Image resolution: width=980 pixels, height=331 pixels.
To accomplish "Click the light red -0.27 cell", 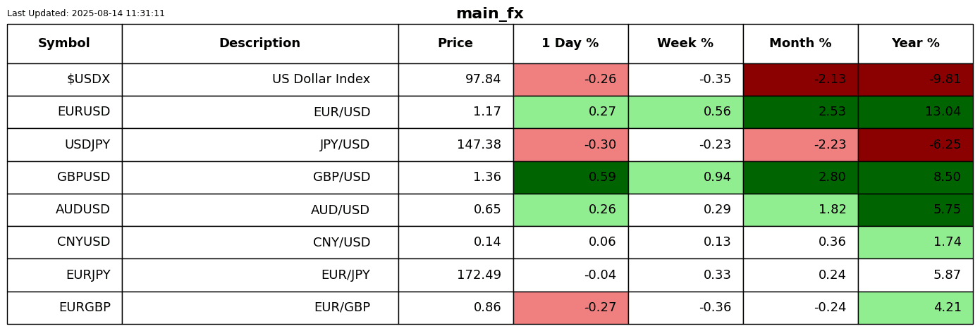I will pos(570,308).
